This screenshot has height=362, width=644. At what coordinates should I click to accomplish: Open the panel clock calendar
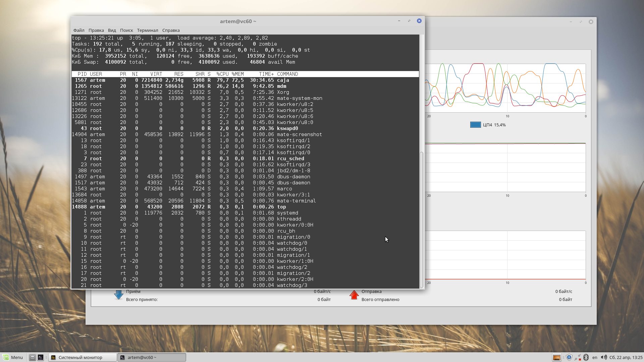[x=626, y=357]
